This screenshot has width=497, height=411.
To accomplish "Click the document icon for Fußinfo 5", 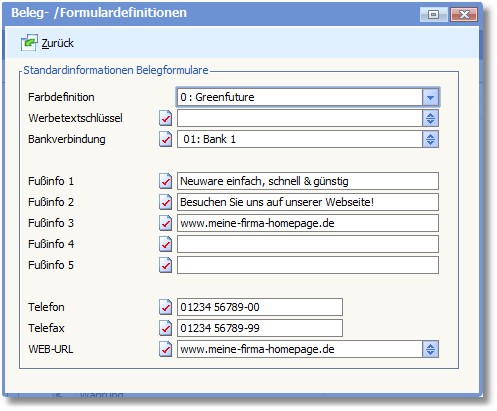I will pos(165,265).
